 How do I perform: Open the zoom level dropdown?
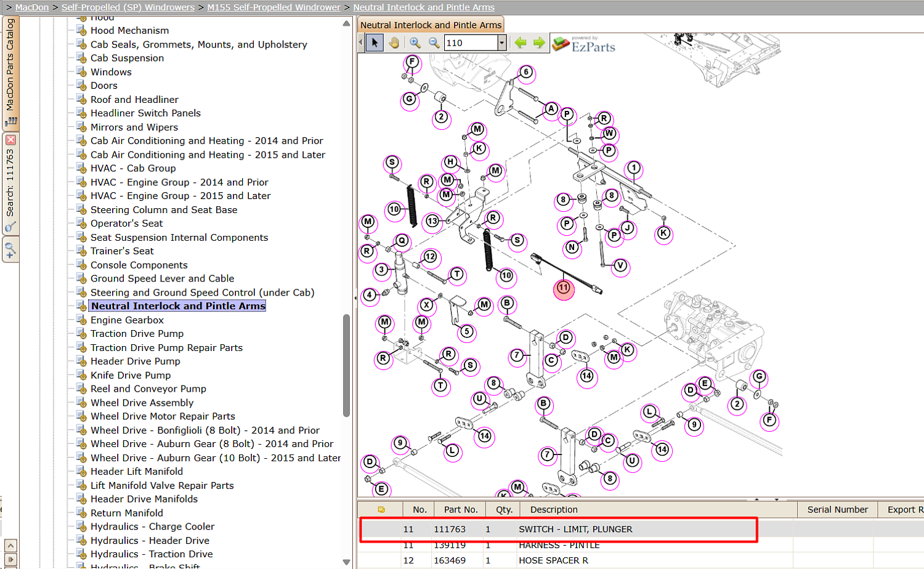pyautogui.click(x=502, y=42)
